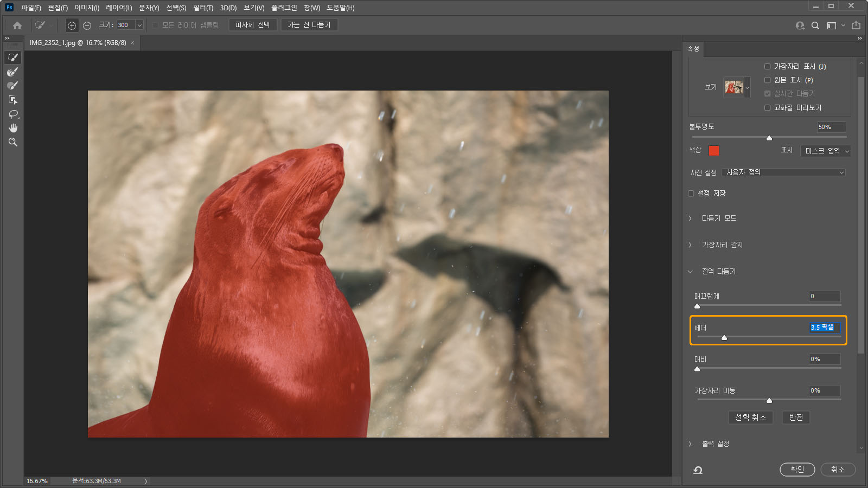868x488 pixels.
Task: Confirm with the 확인 button
Action: [x=797, y=470]
